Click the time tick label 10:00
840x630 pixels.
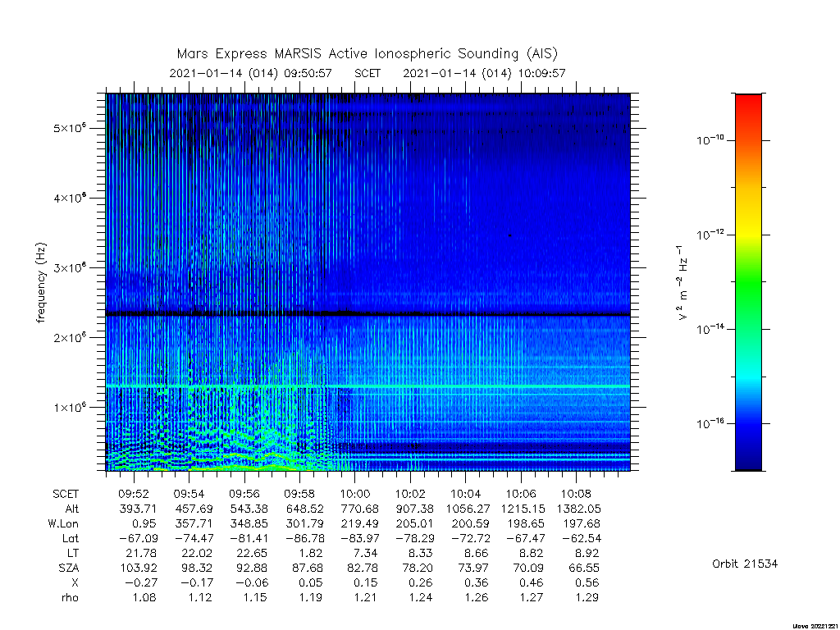click(x=354, y=494)
